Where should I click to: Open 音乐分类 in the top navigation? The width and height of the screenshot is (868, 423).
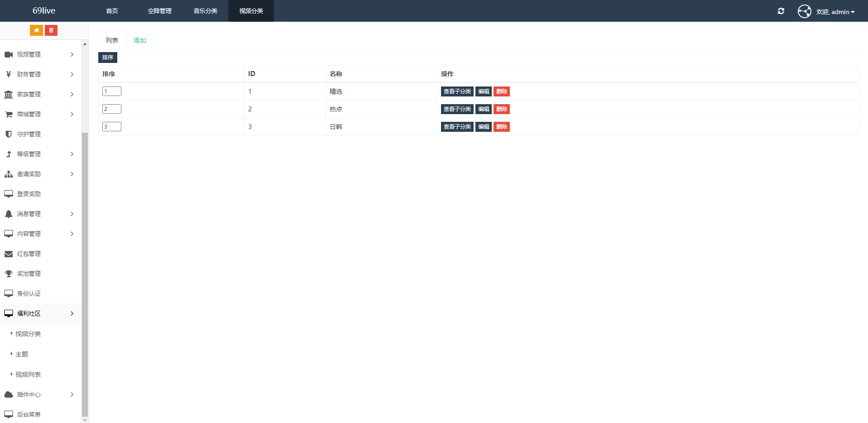coord(206,11)
